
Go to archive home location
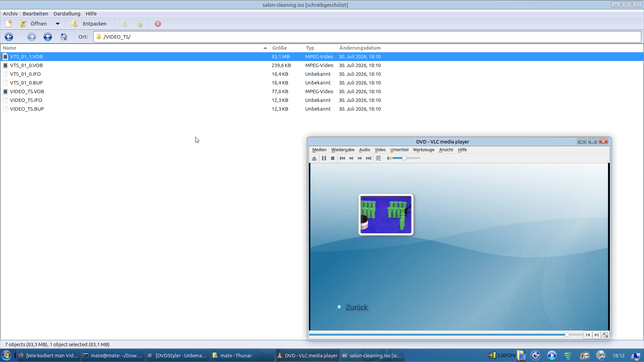coord(64,37)
